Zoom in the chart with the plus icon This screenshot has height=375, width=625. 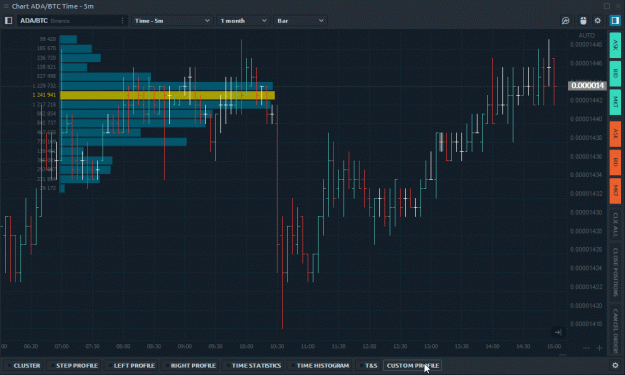point(599,348)
